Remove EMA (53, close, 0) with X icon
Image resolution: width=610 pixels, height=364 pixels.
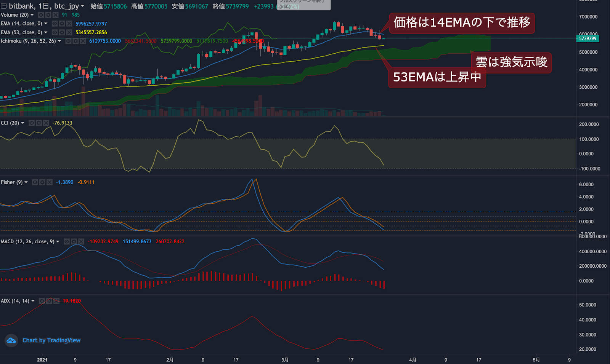point(69,32)
